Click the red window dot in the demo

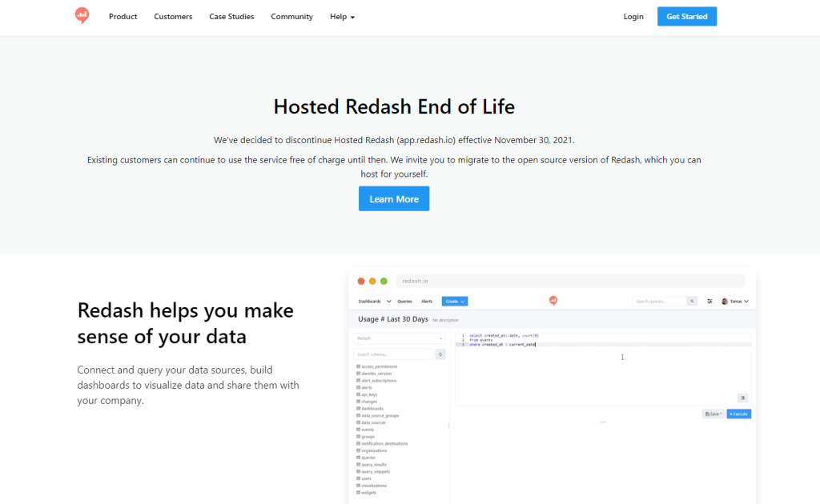click(361, 281)
